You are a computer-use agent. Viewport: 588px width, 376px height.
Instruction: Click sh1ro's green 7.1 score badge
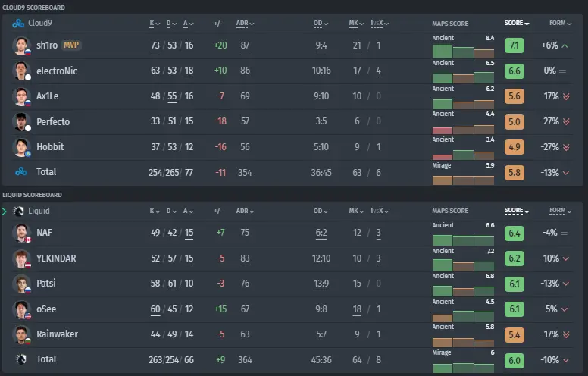click(x=514, y=45)
